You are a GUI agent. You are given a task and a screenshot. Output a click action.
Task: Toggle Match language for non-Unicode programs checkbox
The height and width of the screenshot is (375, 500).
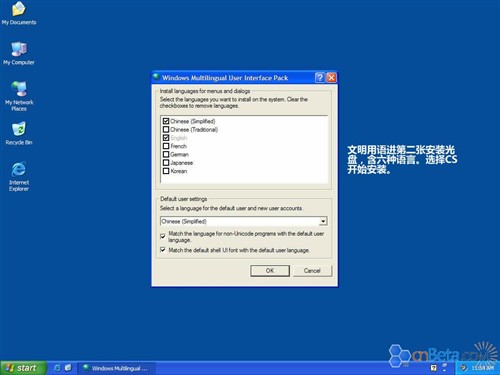click(x=163, y=236)
